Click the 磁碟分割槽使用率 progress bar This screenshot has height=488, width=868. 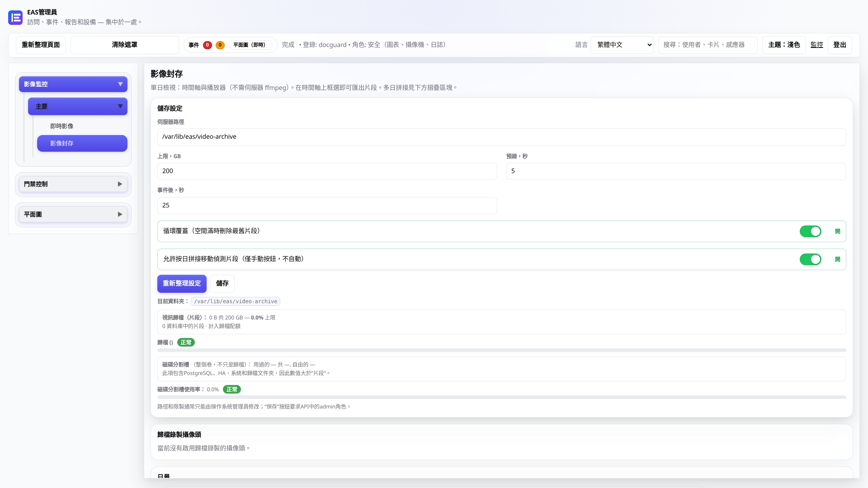tap(501, 397)
